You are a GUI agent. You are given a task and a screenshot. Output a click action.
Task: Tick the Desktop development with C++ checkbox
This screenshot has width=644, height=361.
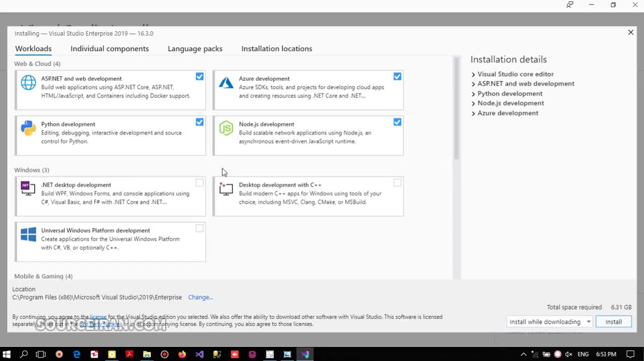coord(397,183)
